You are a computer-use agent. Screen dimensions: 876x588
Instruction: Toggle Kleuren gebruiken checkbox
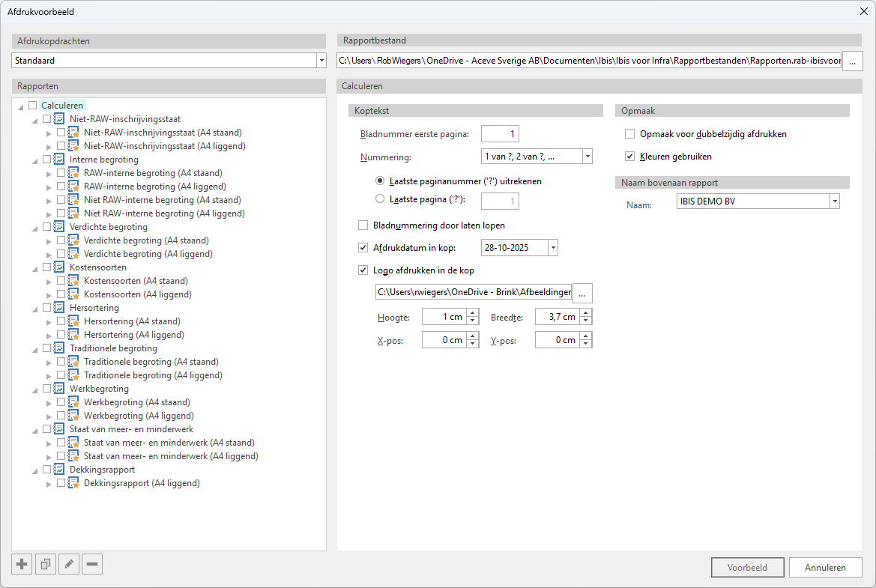[630, 157]
